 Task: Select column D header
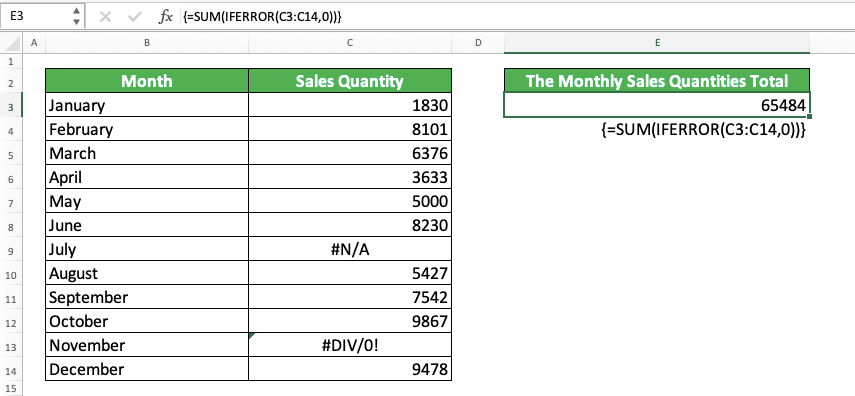478,43
